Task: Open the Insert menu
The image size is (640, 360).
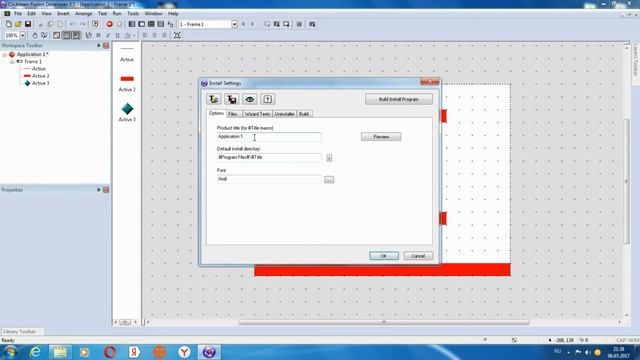Action: tap(63, 13)
